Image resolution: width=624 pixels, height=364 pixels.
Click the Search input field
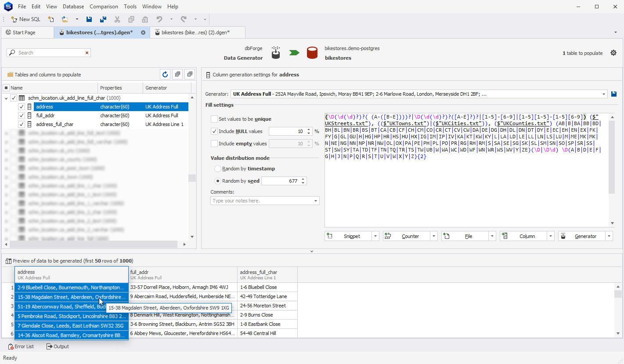pyautogui.click(x=48, y=53)
